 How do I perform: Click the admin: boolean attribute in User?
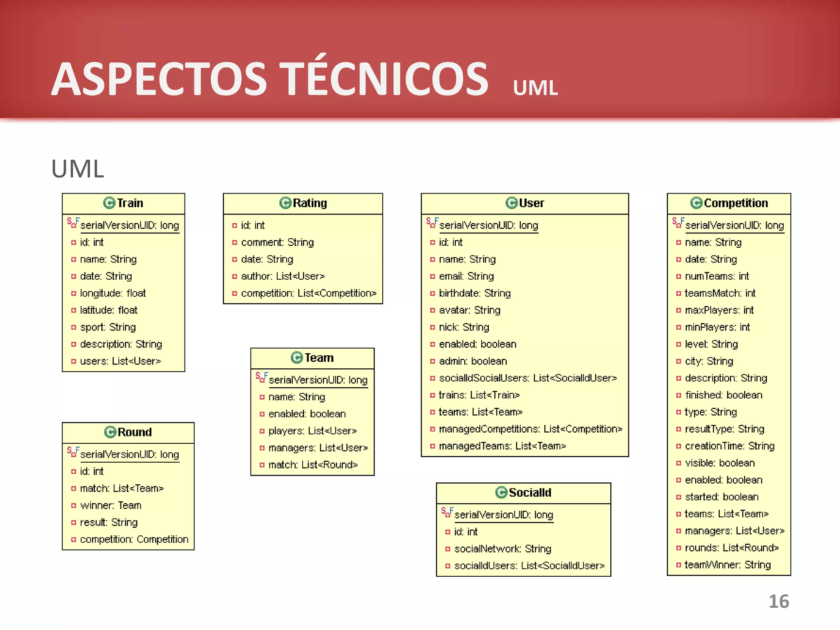[473, 361]
